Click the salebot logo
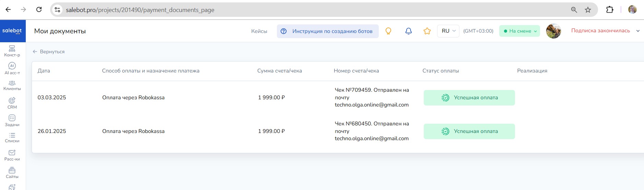The width and height of the screenshot is (644, 190). click(x=12, y=31)
